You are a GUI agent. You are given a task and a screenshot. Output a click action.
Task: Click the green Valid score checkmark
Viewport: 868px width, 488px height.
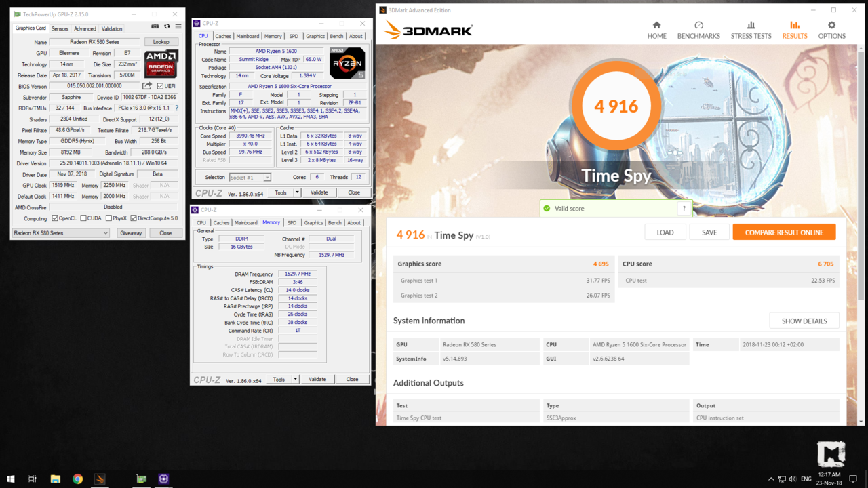point(547,209)
